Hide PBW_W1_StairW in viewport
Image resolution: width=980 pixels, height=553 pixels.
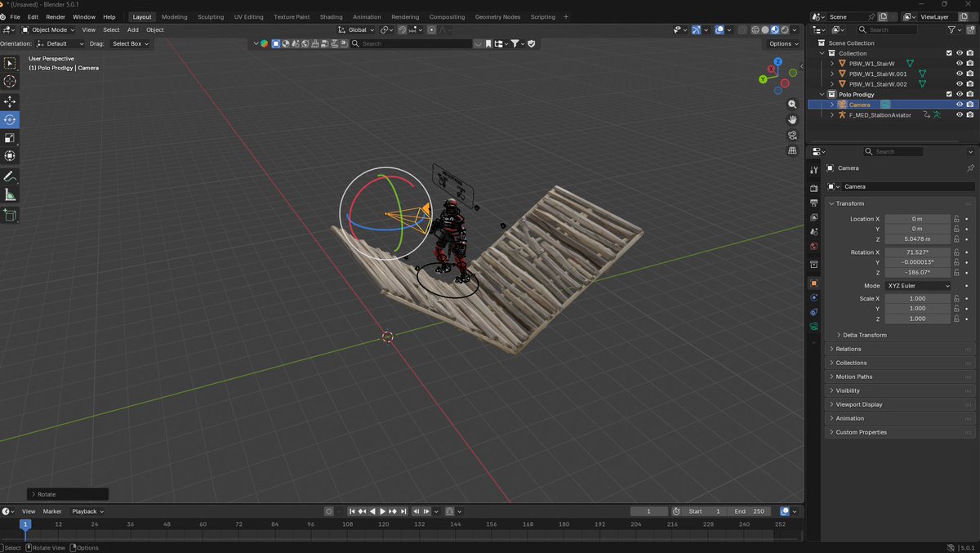pyautogui.click(x=960, y=63)
